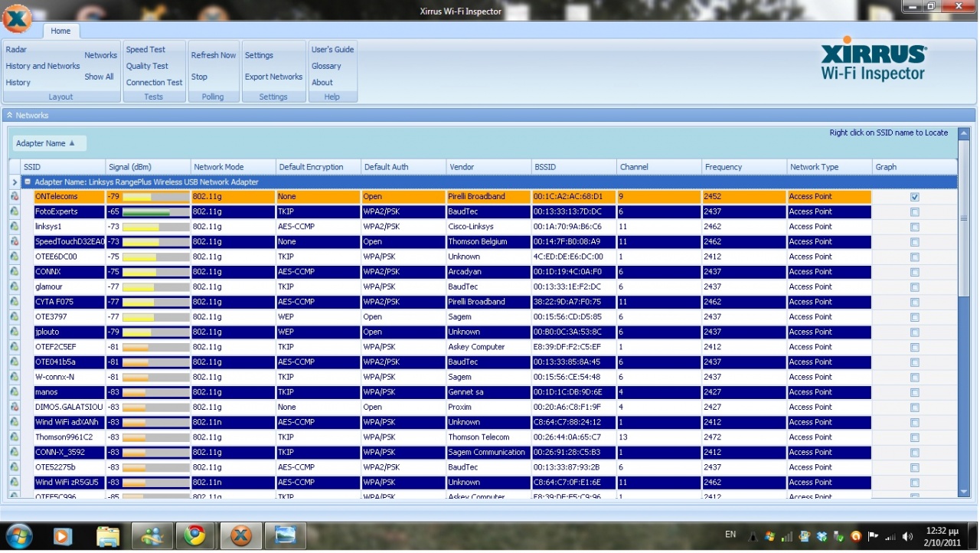Stop polling with the Stop button
Screen dimensions: 980x553
pos(199,77)
